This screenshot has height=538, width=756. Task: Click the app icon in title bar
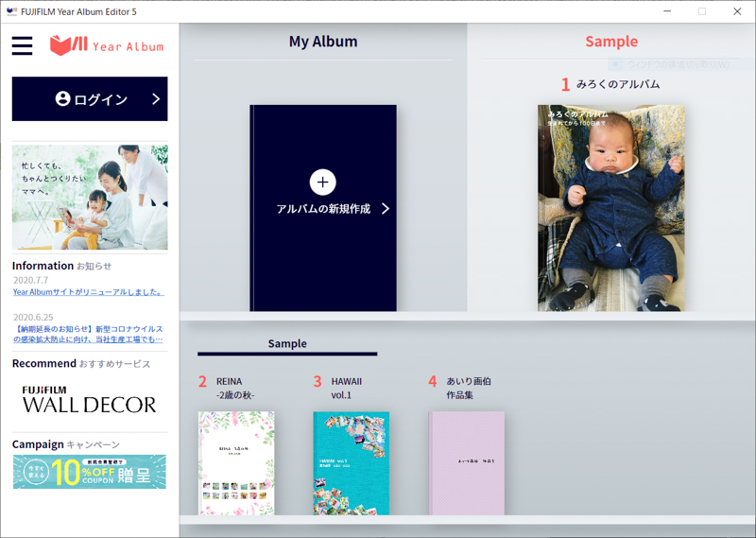coord(11,11)
